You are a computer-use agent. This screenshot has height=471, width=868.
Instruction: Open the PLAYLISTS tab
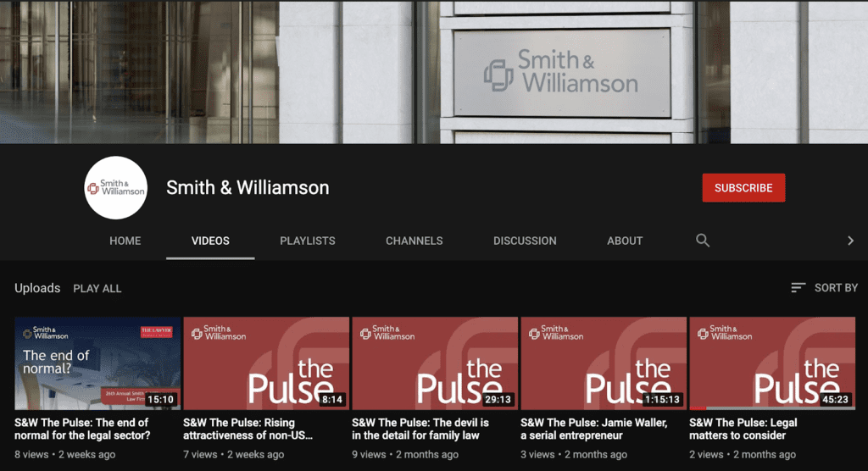coord(307,241)
